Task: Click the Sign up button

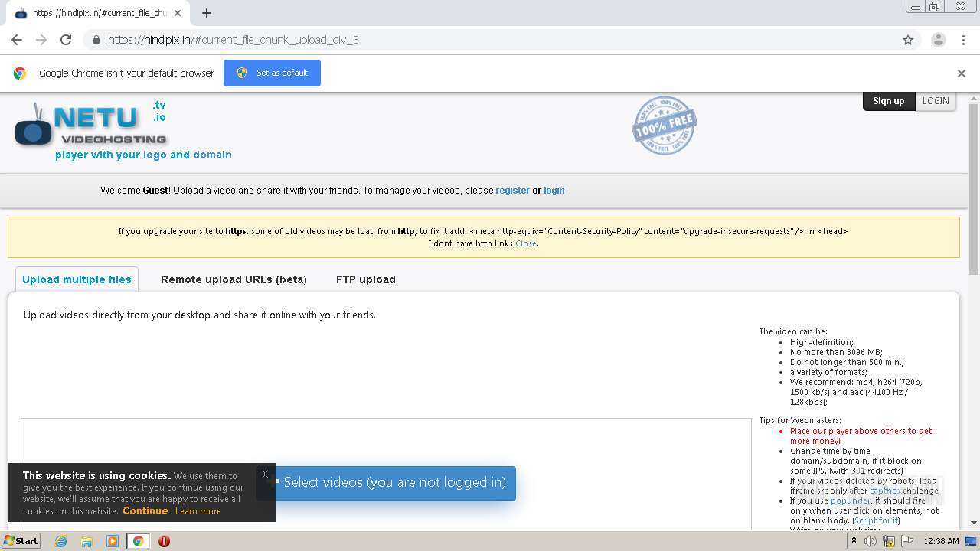Action: (888, 101)
